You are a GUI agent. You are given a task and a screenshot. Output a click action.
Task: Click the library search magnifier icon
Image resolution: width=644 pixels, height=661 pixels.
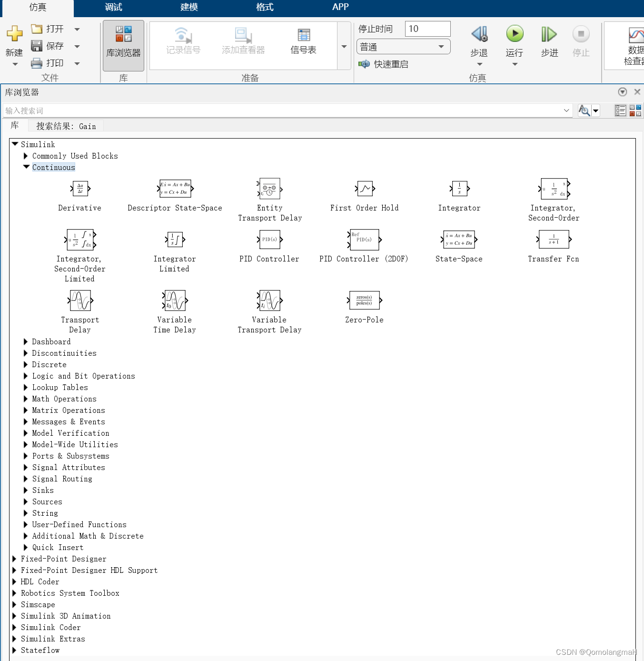click(x=584, y=110)
